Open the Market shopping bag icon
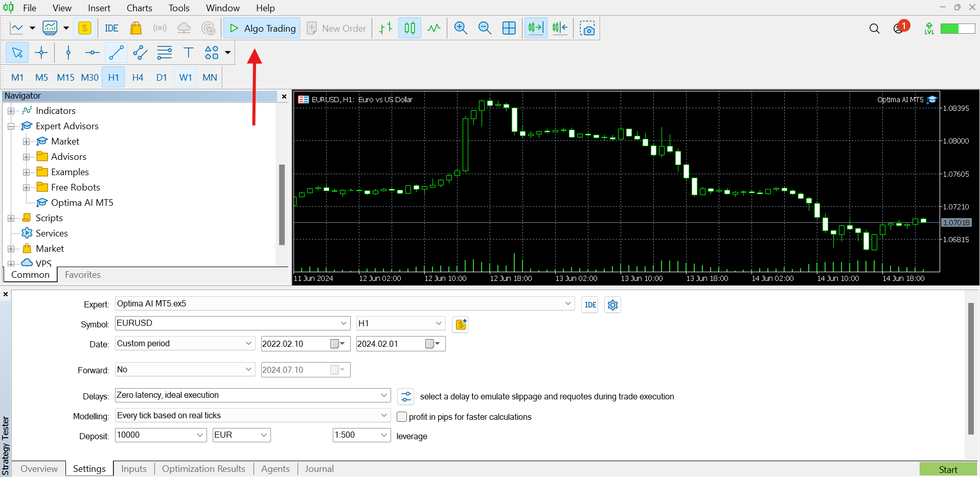This screenshot has width=980, height=477. [135, 28]
